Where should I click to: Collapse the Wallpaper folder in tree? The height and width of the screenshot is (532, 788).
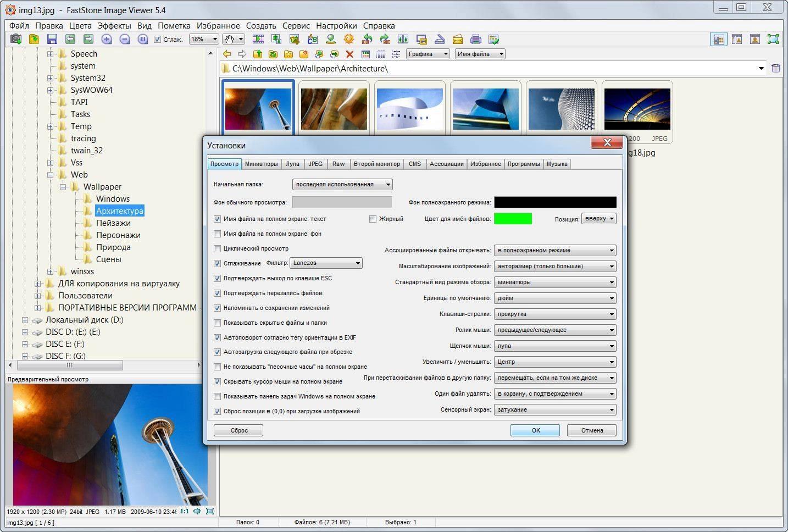[x=63, y=187]
